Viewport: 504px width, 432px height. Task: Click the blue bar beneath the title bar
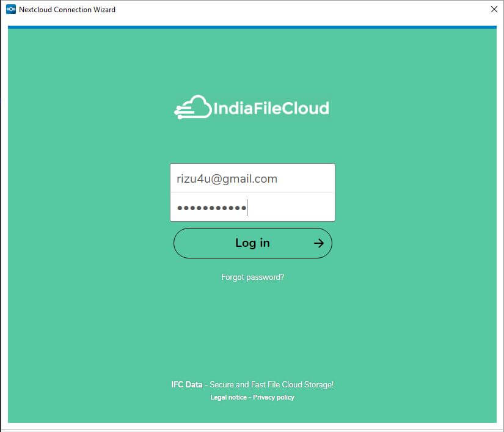tap(252, 26)
